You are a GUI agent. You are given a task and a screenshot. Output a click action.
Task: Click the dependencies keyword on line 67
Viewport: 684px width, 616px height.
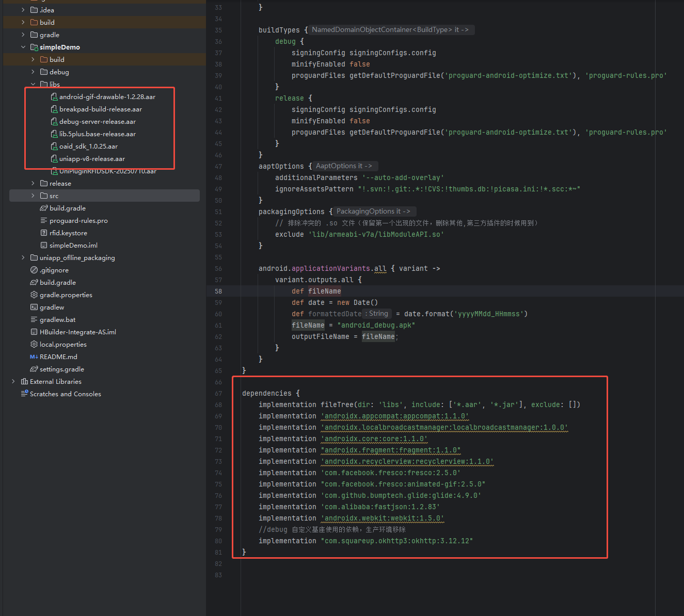(267, 393)
